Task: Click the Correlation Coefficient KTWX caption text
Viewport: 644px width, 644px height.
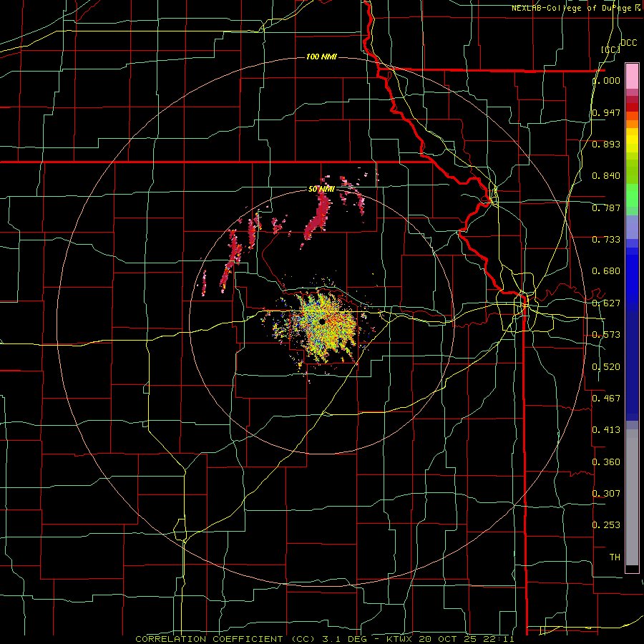Action: [x=324, y=639]
